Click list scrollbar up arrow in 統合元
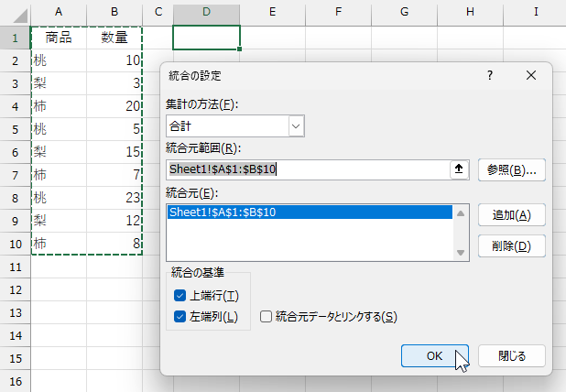 coord(461,213)
